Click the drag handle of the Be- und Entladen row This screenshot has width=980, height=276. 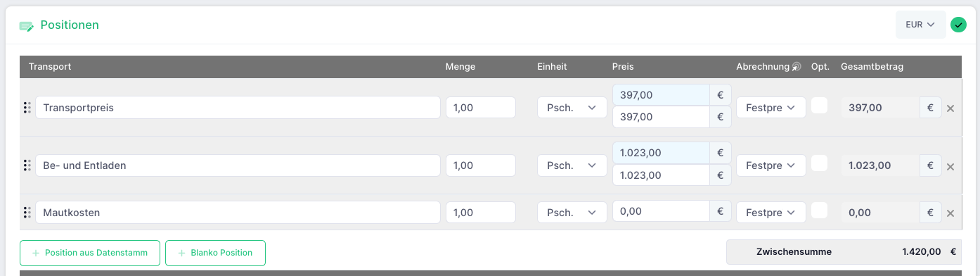click(27, 165)
